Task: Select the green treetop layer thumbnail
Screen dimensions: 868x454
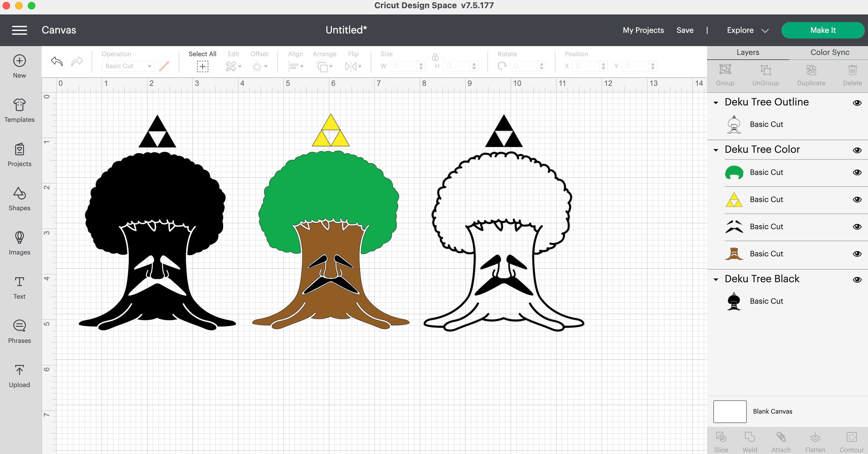Action: 734,173
